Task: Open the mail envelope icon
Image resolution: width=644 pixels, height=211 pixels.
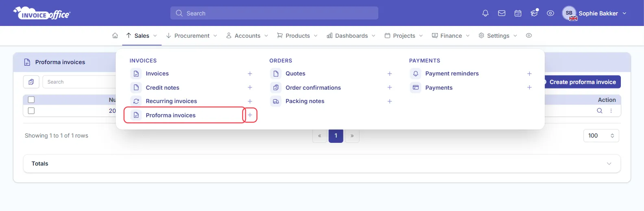Action: point(502,13)
